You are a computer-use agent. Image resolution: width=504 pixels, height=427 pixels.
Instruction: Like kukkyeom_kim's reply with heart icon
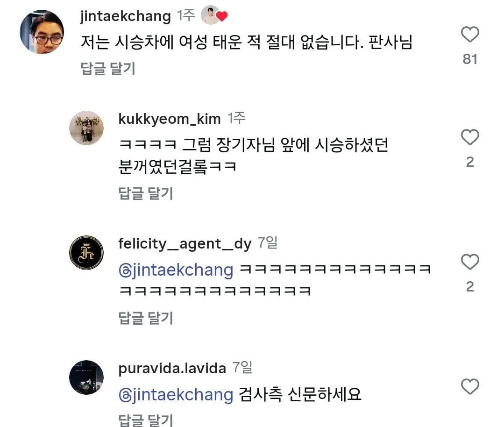470,137
